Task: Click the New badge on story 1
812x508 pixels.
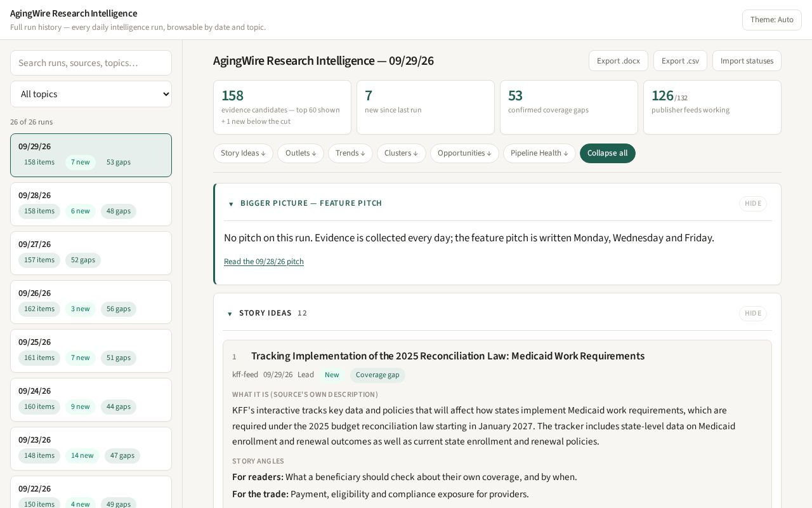Action: click(x=332, y=375)
